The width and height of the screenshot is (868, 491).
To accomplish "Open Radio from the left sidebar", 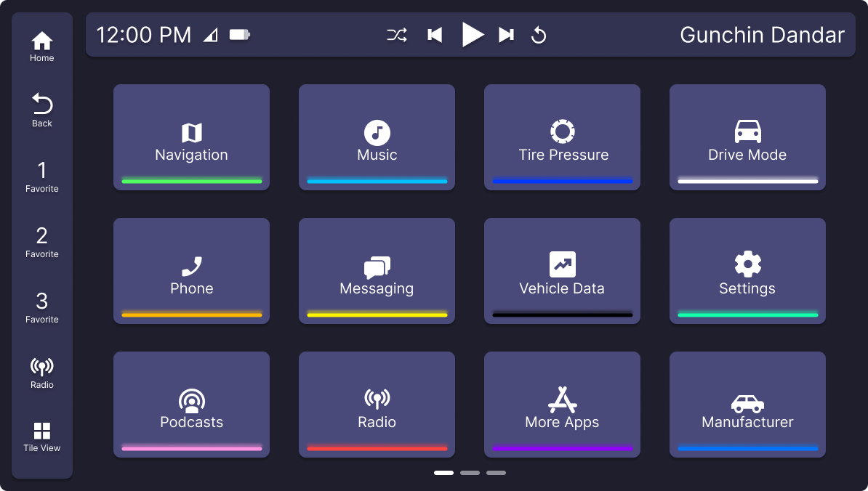I will pos(42,373).
